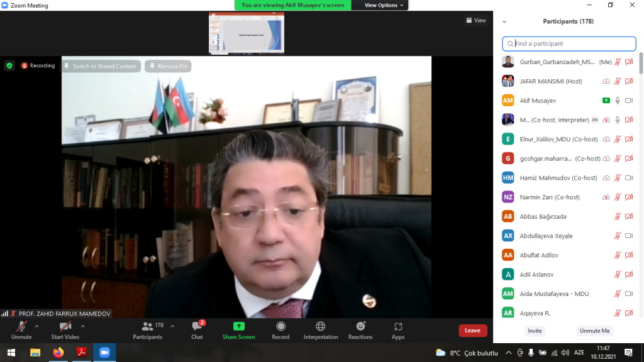This screenshot has width=644, height=362.
Task: Focus the Find a participant search box
Action: (x=569, y=43)
